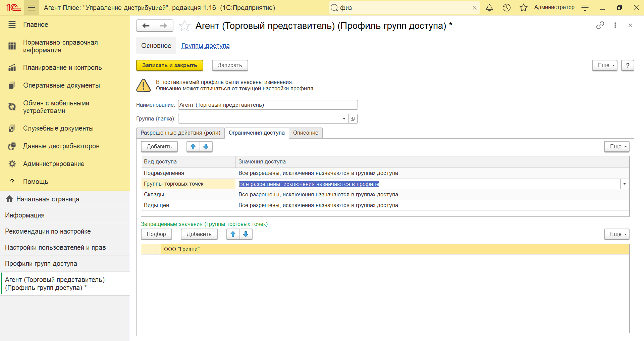Select the Основное navigation item
Screen dimensions: 644x341
coord(156,46)
